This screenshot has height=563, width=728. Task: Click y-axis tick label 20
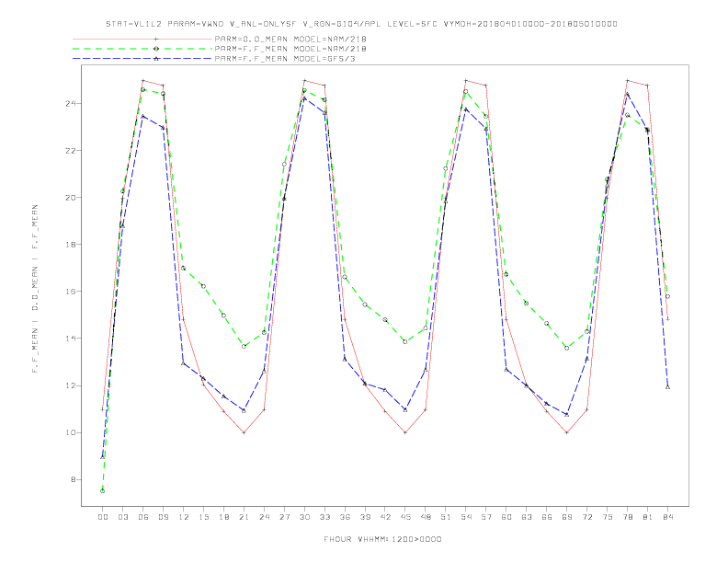click(x=71, y=198)
